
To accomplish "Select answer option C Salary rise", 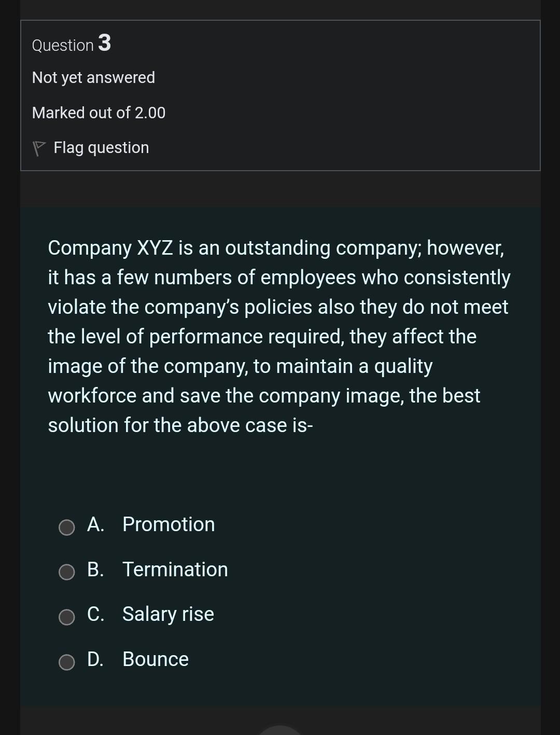I will coord(66,617).
